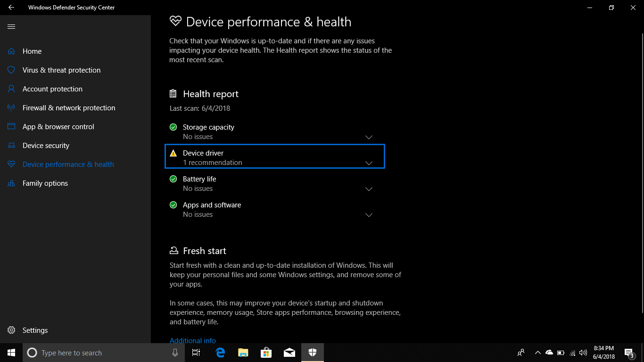This screenshot has height=362, width=644.
Task: Click the Virus & threat protection shield icon
Action: click(11, 70)
